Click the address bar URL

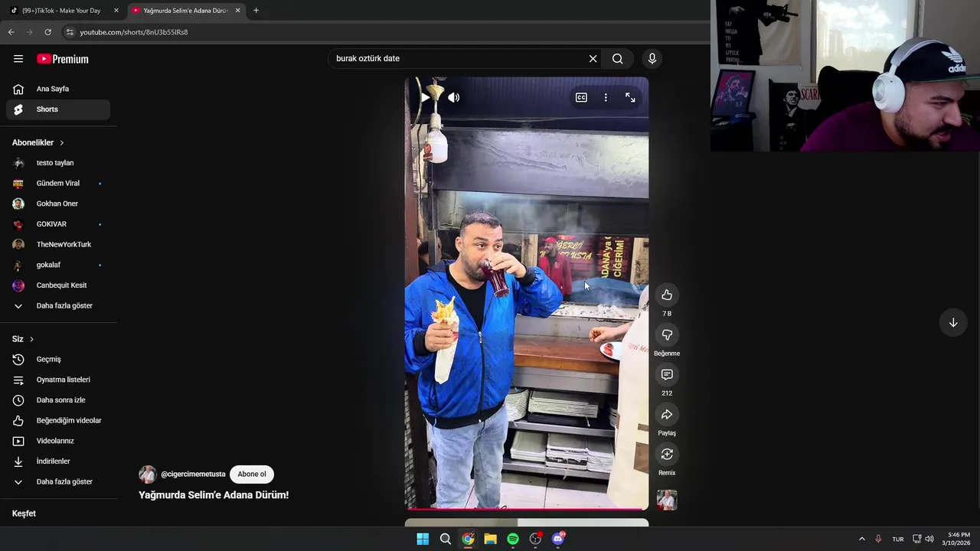tap(134, 32)
